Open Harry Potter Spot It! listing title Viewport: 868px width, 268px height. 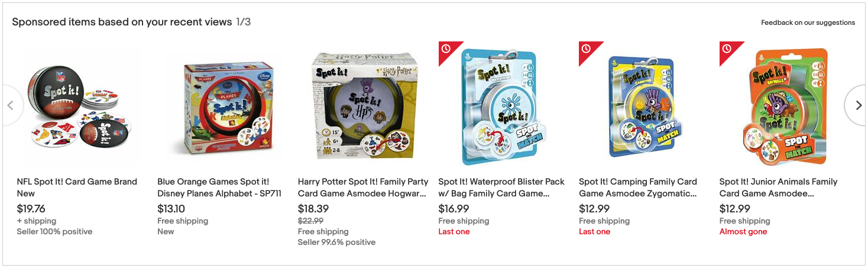coord(362,188)
